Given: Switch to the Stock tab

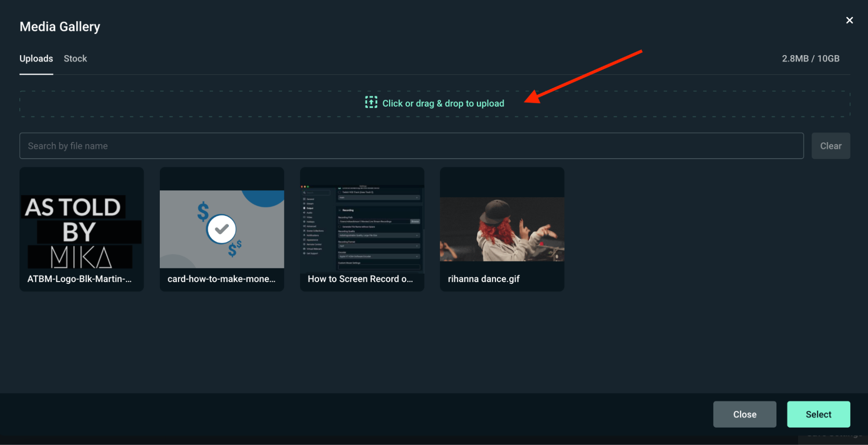Looking at the screenshot, I should (75, 58).
